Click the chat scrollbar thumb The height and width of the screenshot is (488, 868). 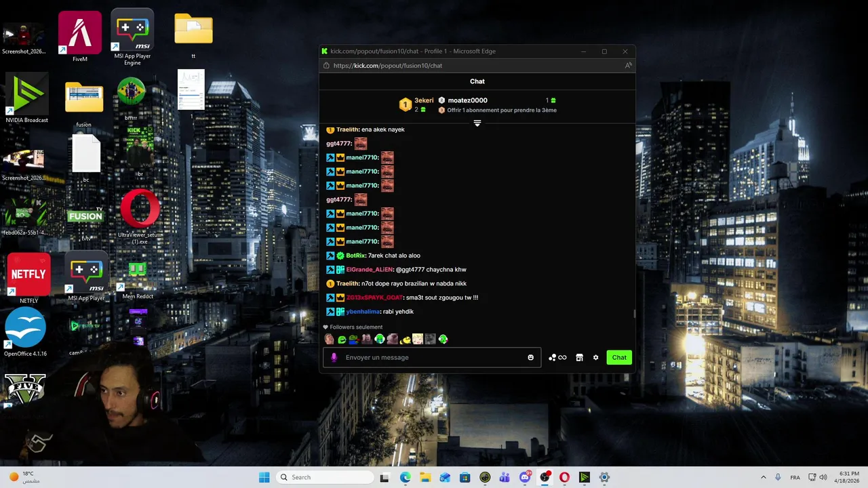634,314
